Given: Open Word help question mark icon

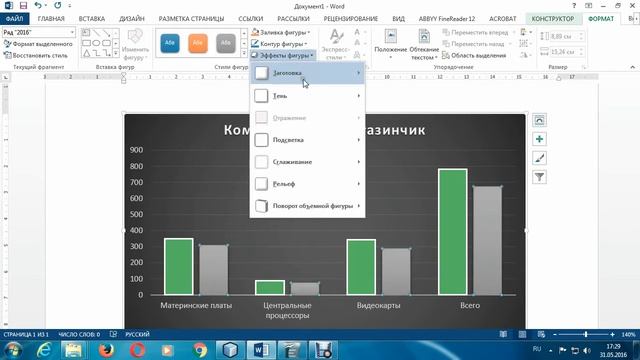Looking at the screenshot, I should tap(574, 6).
